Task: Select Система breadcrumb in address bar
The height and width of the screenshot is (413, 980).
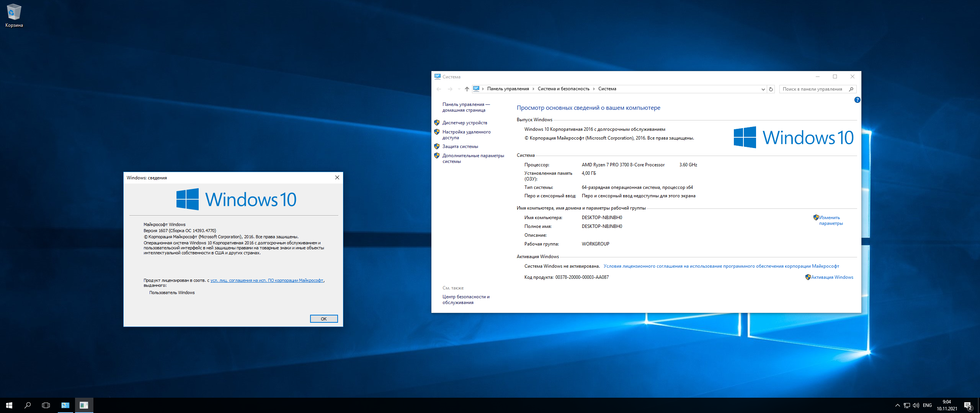Action: 607,89
